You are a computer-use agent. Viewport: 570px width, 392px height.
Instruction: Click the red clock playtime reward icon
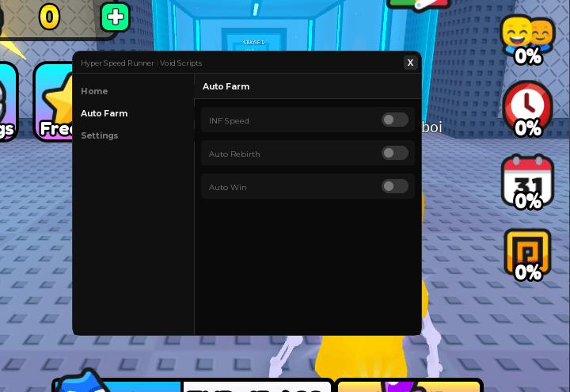pyautogui.click(x=527, y=109)
